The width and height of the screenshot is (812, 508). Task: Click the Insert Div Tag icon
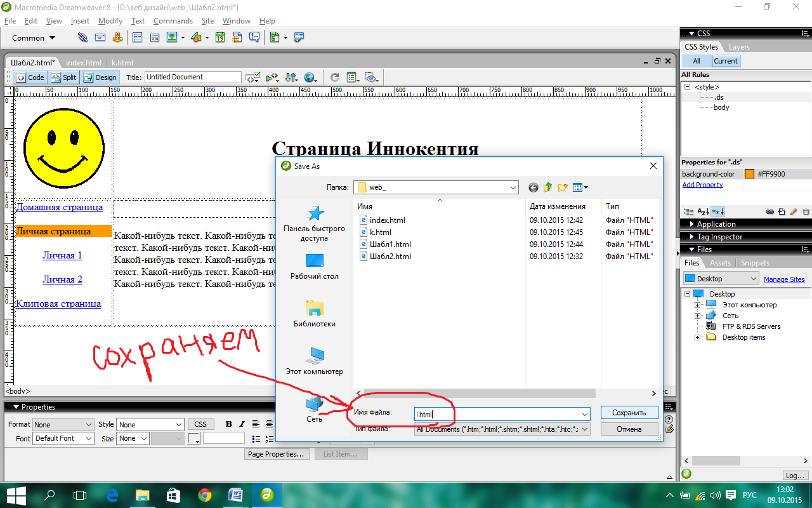click(x=154, y=38)
